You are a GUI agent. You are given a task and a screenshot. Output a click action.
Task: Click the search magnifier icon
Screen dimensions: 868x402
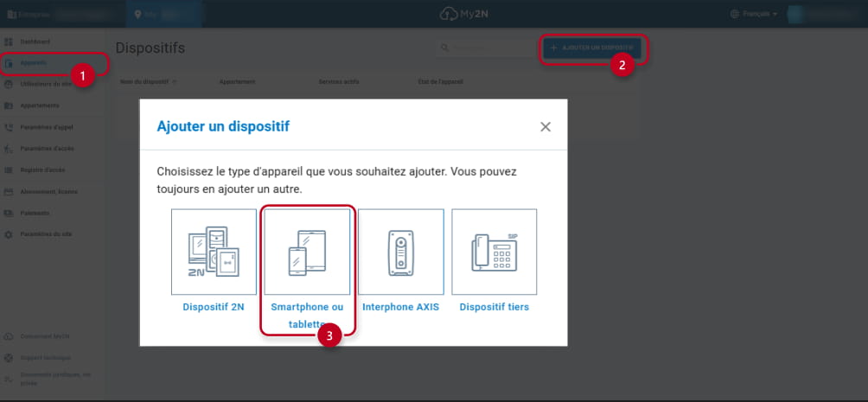pos(444,48)
